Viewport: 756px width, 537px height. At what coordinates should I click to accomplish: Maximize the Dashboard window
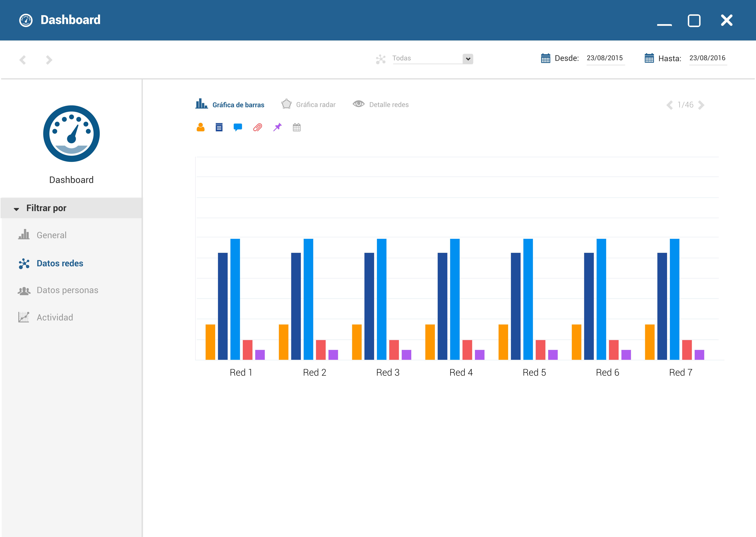(694, 20)
